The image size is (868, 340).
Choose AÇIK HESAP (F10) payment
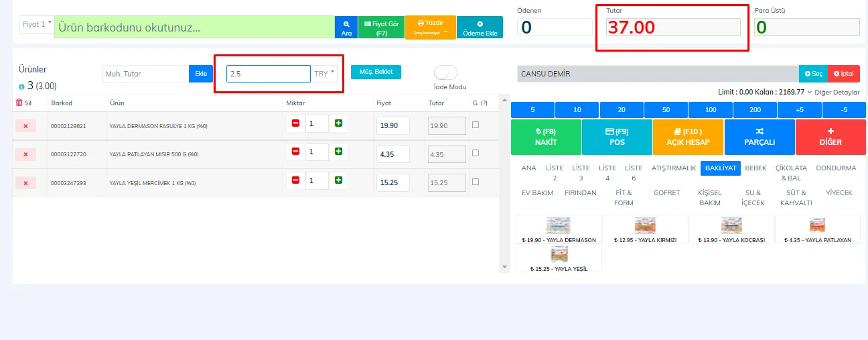tap(688, 137)
